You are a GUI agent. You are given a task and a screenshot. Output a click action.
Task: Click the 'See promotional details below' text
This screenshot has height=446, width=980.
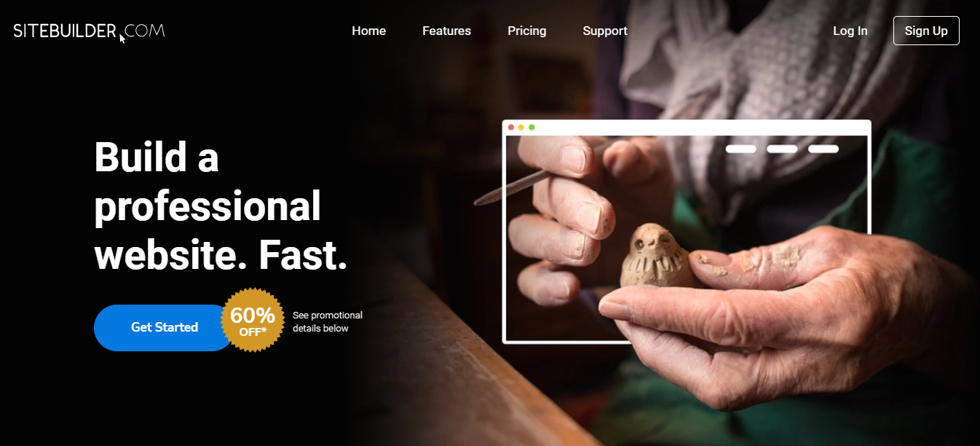pos(328,321)
